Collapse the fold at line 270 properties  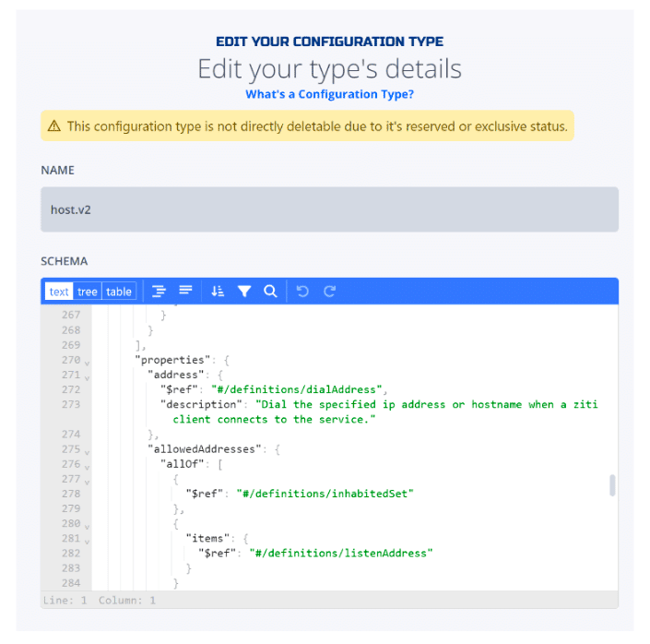87,364
